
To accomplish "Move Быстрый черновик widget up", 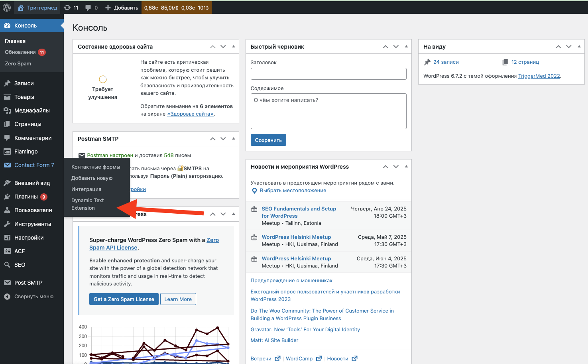I will [385, 47].
